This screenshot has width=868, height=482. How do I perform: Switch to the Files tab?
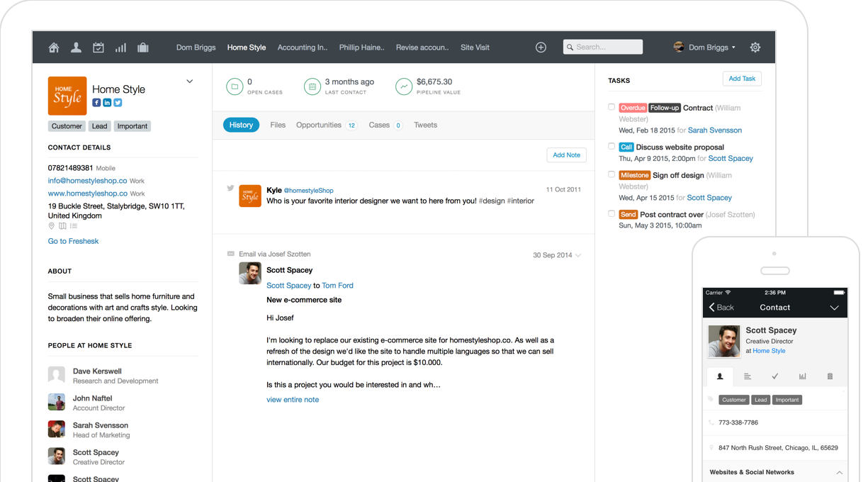click(x=278, y=125)
